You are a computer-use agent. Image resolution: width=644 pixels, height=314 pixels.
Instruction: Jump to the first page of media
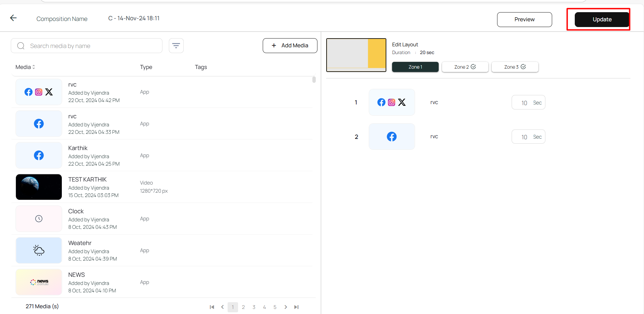click(x=212, y=307)
